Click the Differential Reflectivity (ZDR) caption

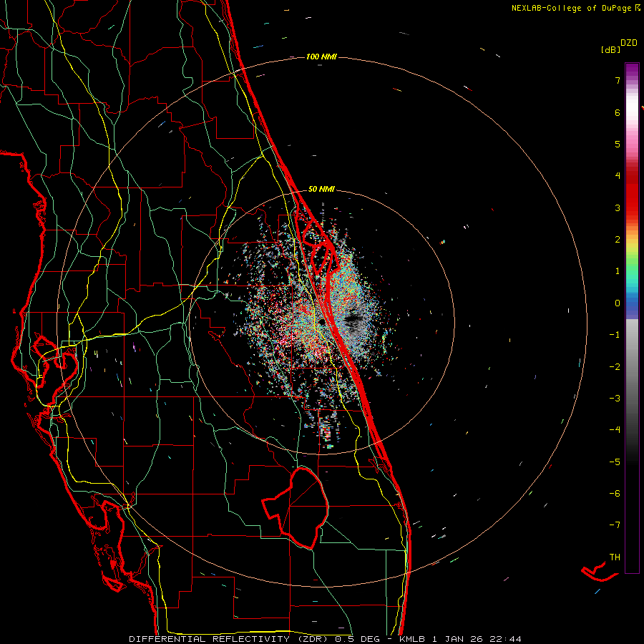(x=230, y=639)
